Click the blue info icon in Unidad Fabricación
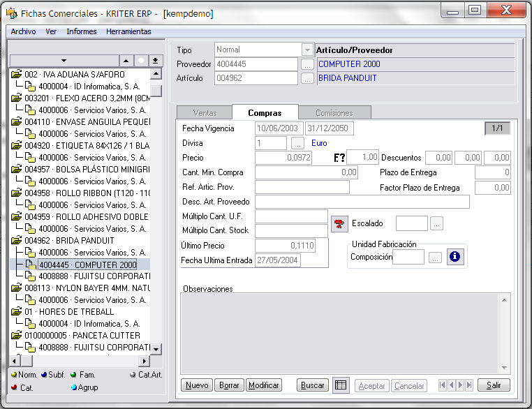 pyautogui.click(x=455, y=257)
